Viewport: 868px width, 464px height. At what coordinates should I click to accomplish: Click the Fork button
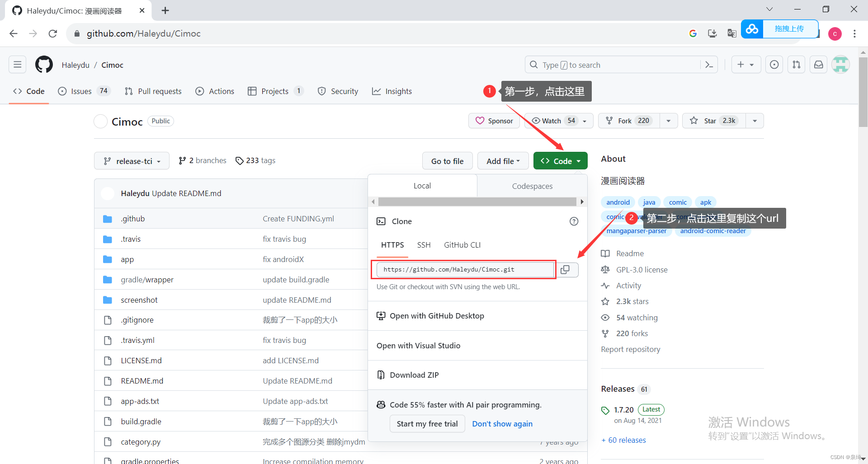[x=629, y=121]
